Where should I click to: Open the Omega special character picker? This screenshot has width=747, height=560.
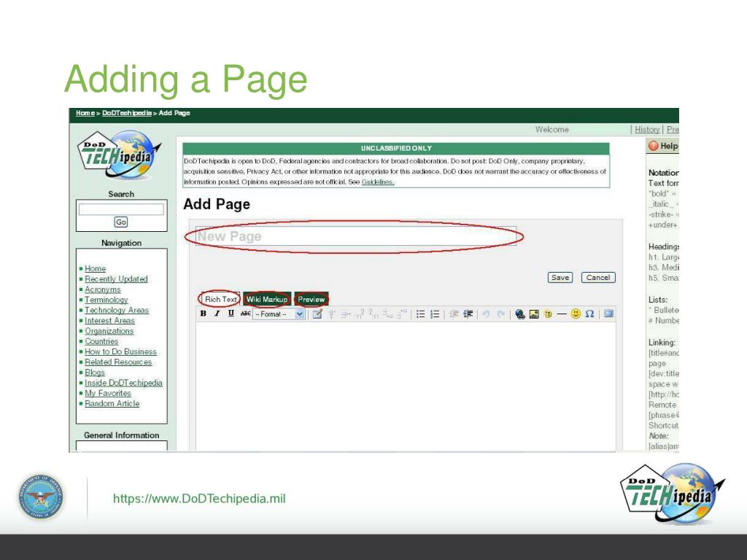tap(589, 314)
